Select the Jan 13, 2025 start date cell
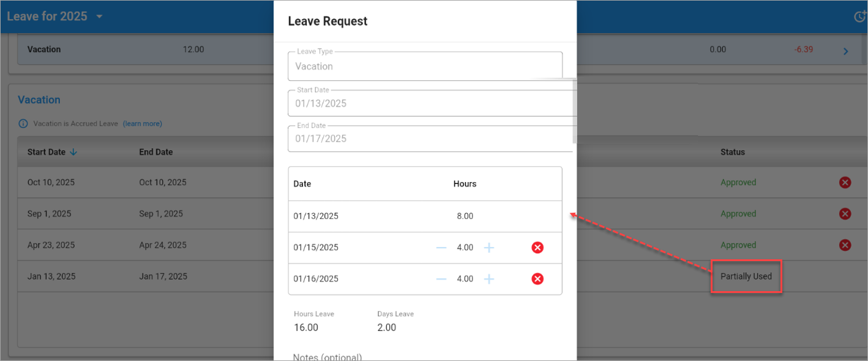This screenshot has height=361, width=868. pyautogui.click(x=51, y=276)
